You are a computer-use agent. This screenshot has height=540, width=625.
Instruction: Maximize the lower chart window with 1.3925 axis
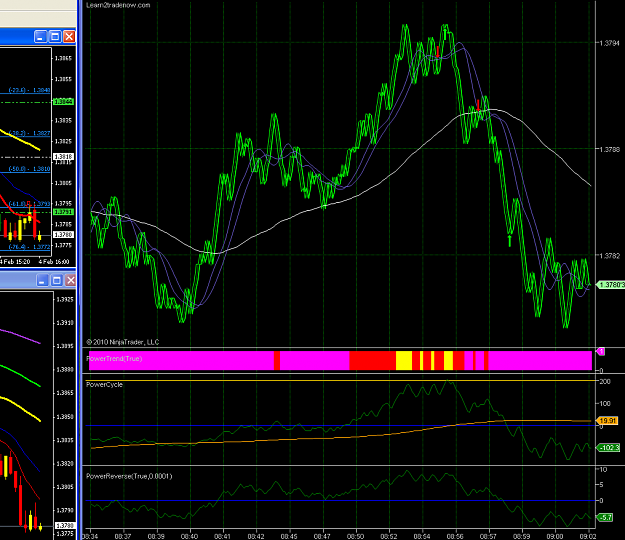pyautogui.click(x=57, y=280)
